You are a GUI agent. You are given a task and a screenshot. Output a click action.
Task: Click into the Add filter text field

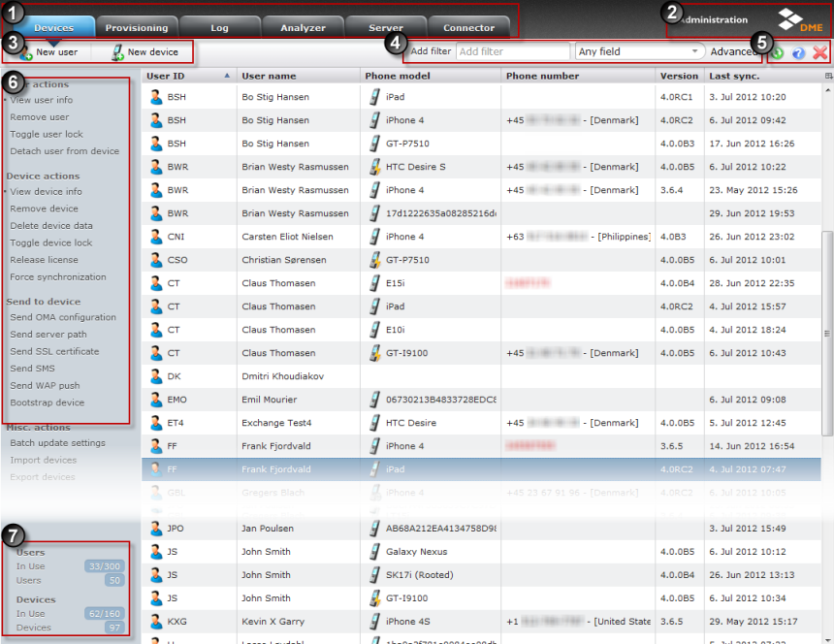(x=512, y=51)
